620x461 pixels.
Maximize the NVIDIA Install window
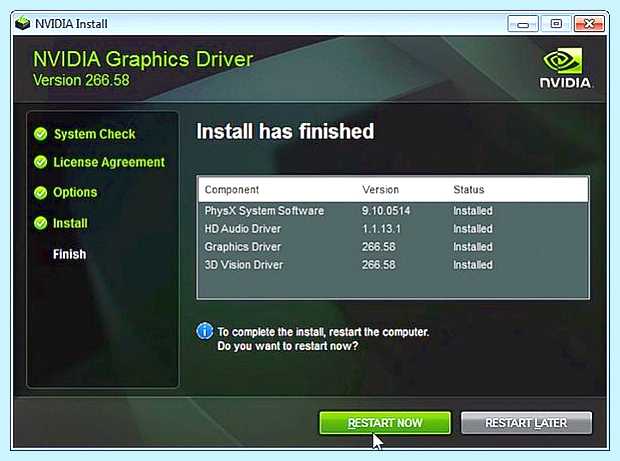[x=556, y=24]
